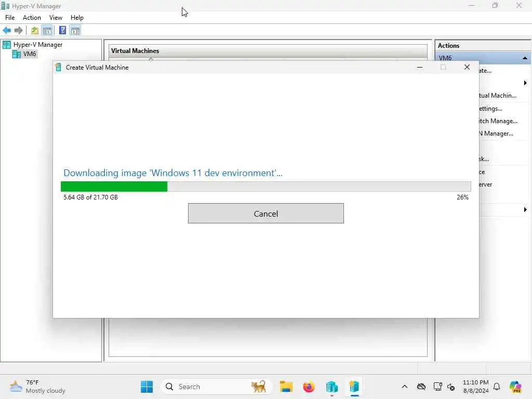Cancel the Windows 11 image download
532x399 pixels.
tap(265, 214)
